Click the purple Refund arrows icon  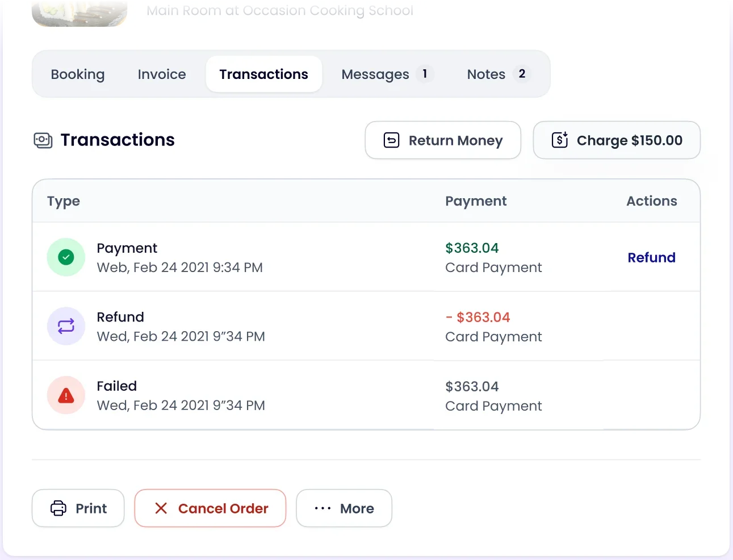point(66,326)
